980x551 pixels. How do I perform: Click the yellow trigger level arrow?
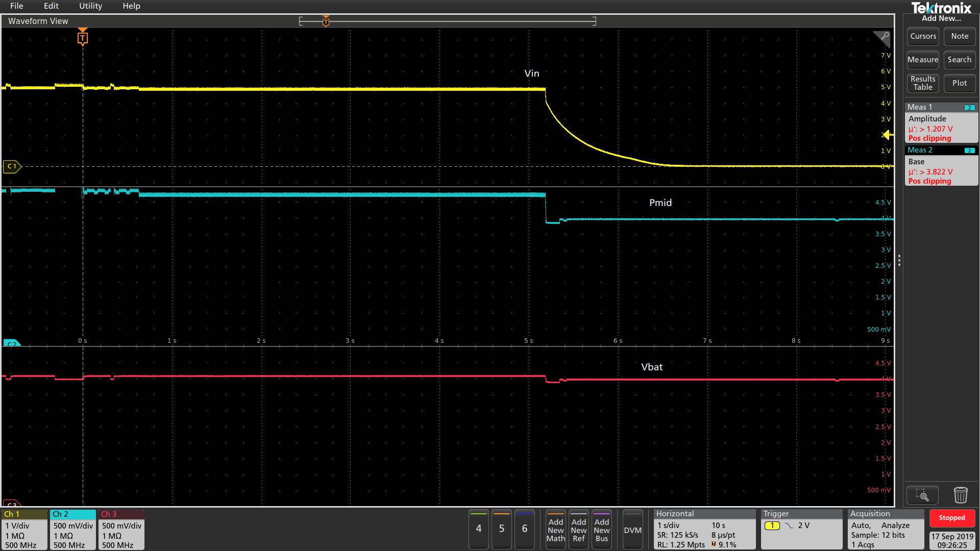pos(888,135)
